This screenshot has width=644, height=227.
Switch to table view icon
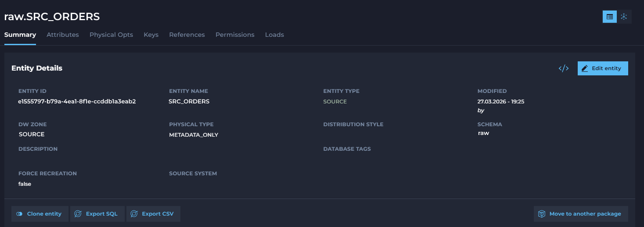(x=609, y=17)
